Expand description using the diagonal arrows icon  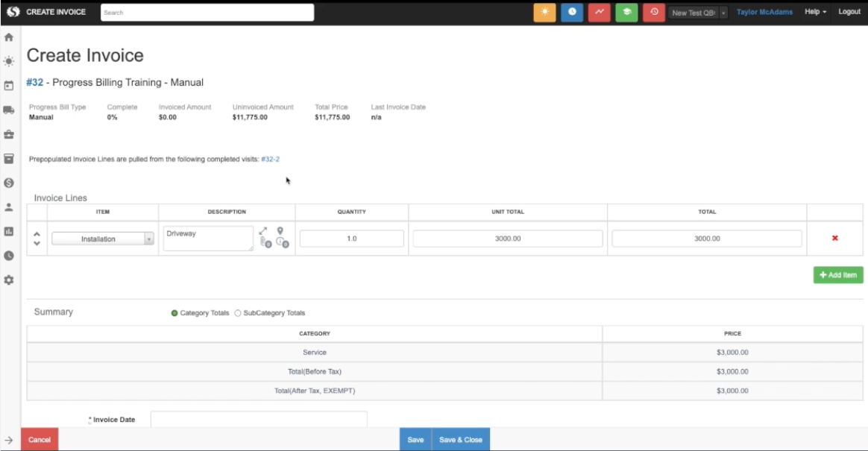(x=263, y=231)
